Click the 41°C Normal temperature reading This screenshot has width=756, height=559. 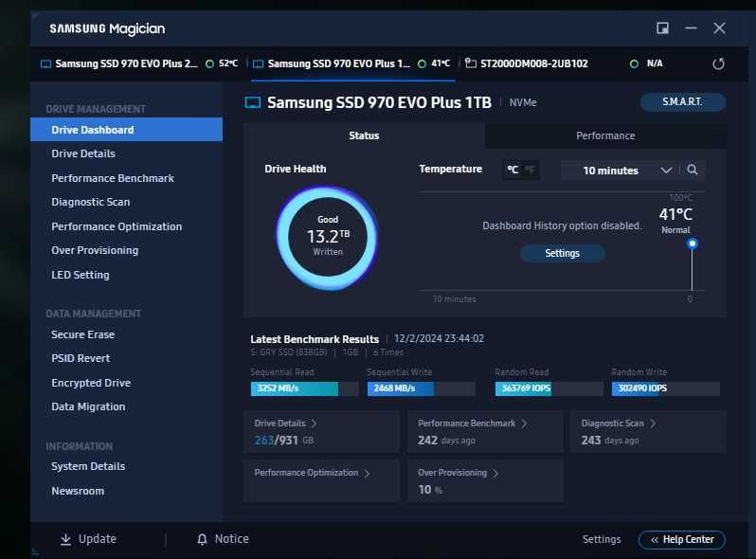[x=675, y=220]
